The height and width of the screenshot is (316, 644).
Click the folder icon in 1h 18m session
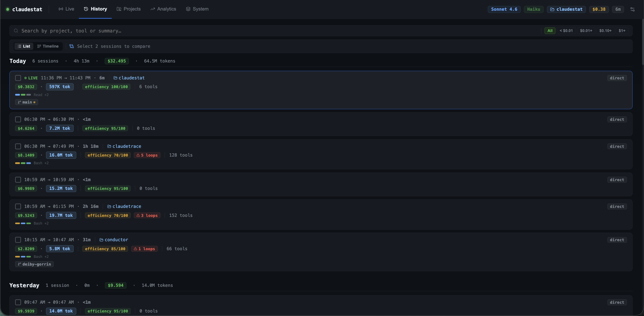[x=109, y=146]
